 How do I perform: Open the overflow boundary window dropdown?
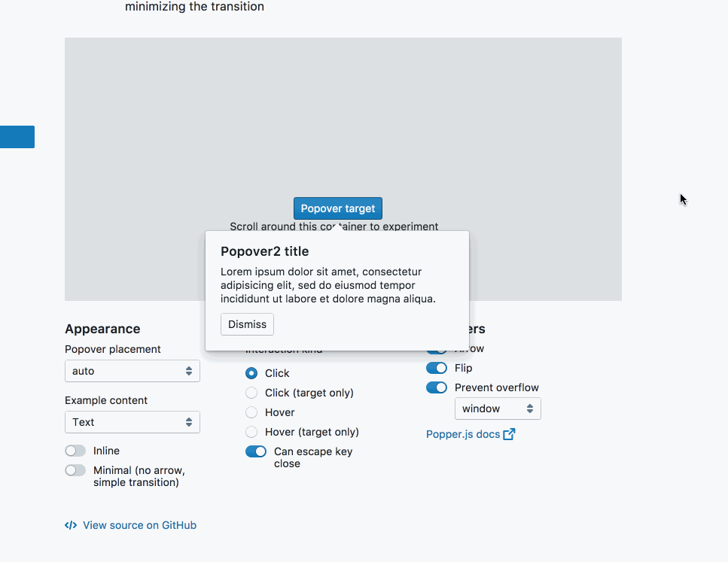tap(497, 409)
